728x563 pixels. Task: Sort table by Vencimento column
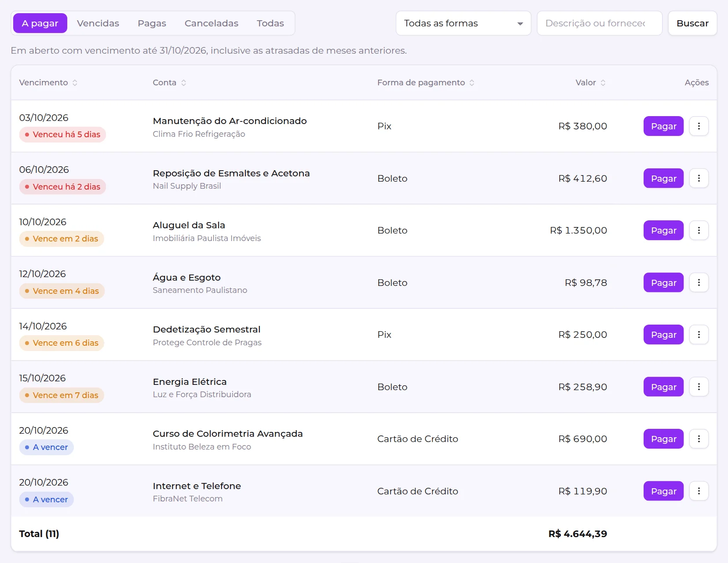(48, 83)
